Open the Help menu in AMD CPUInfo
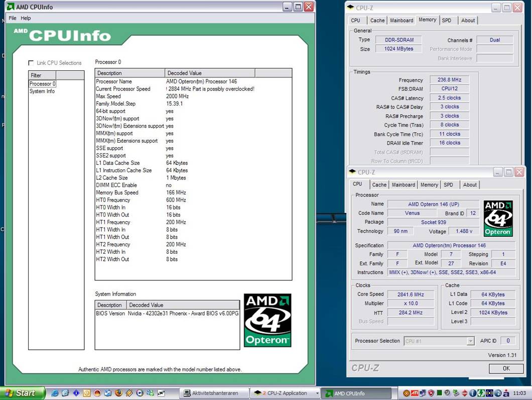 pos(26,18)
